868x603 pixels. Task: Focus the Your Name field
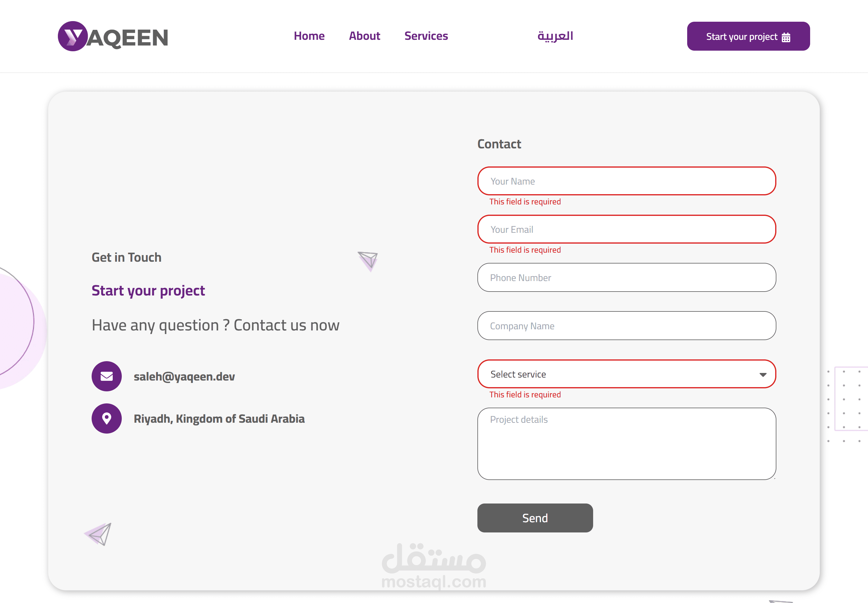(626, 181)
